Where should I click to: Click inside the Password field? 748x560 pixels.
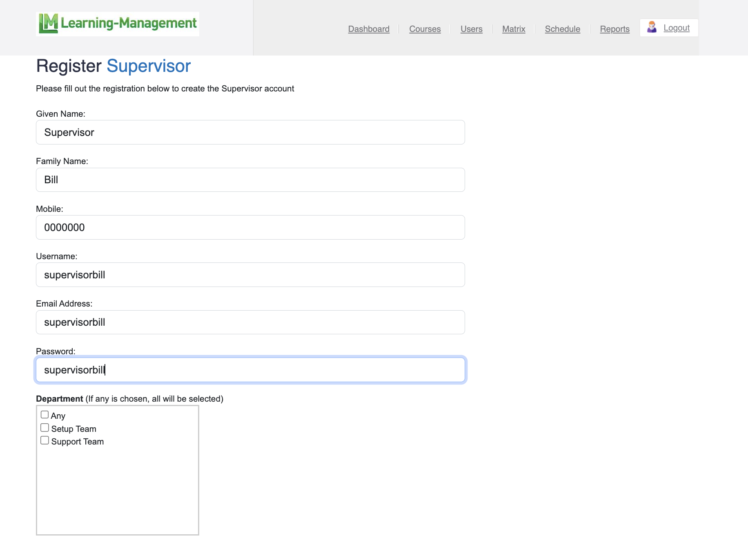tap(250, 370)
